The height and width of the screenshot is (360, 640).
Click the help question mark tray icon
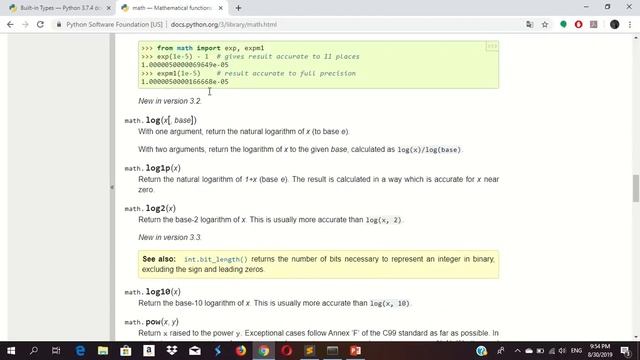[x=482, y=351]
